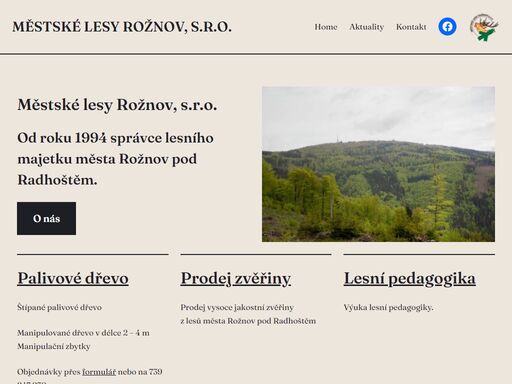Click z lesů města Rožnov text line
This screenshot has width=512, height=384.
(248, 321)
